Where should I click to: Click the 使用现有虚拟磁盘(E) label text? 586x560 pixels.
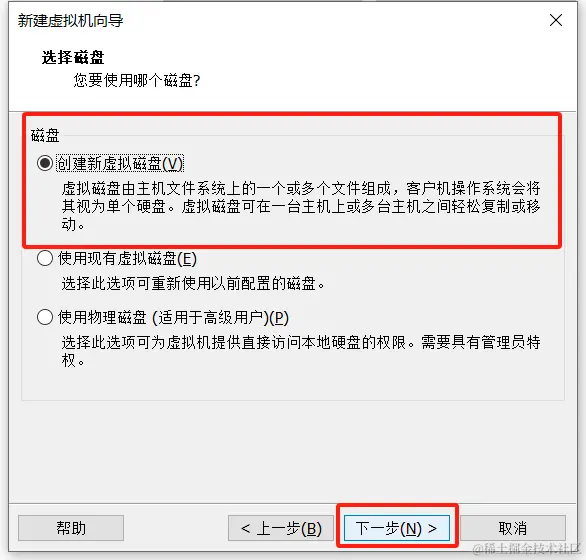(x=127, y=258)
